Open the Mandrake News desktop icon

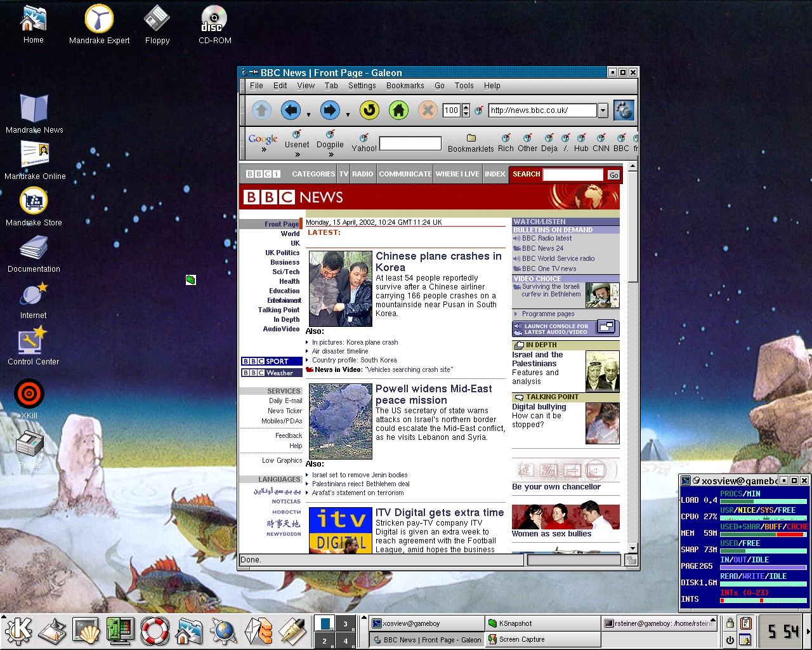pyautogui.click(x=34, y=114)
